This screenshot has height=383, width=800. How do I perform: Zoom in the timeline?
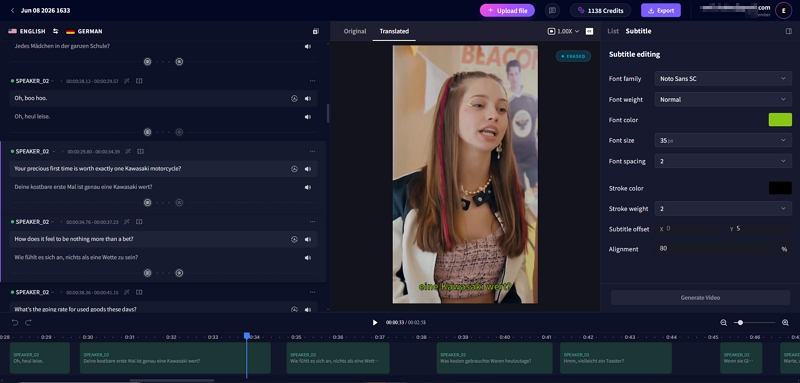(x=785, y=322)
